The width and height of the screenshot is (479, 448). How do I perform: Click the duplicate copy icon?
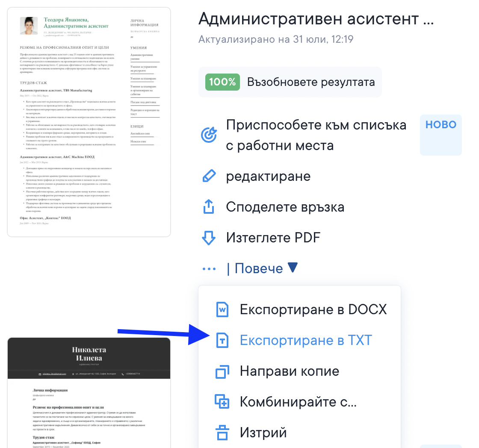(x=222, y=371)
